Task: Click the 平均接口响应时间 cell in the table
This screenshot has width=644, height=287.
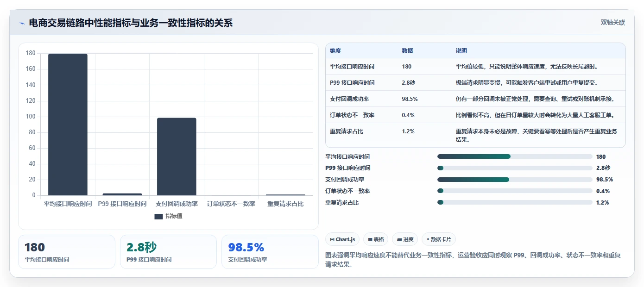Action: (x=352, y=67)
